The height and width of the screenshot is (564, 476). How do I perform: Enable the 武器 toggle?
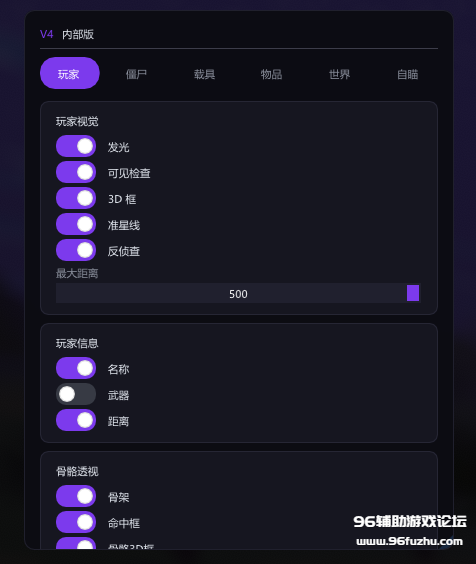coord(76,394)
